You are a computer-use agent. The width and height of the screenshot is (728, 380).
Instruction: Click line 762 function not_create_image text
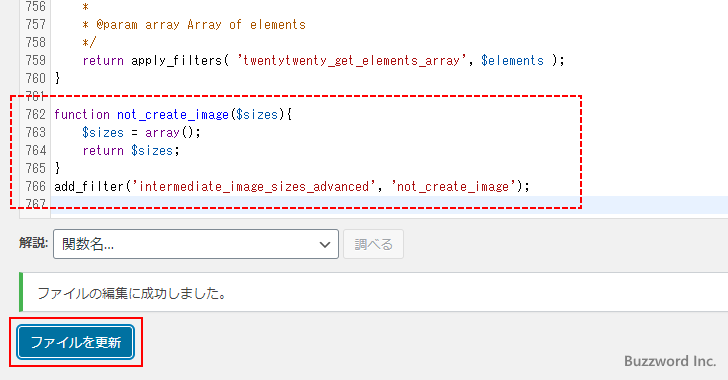(x=173, y=114)
